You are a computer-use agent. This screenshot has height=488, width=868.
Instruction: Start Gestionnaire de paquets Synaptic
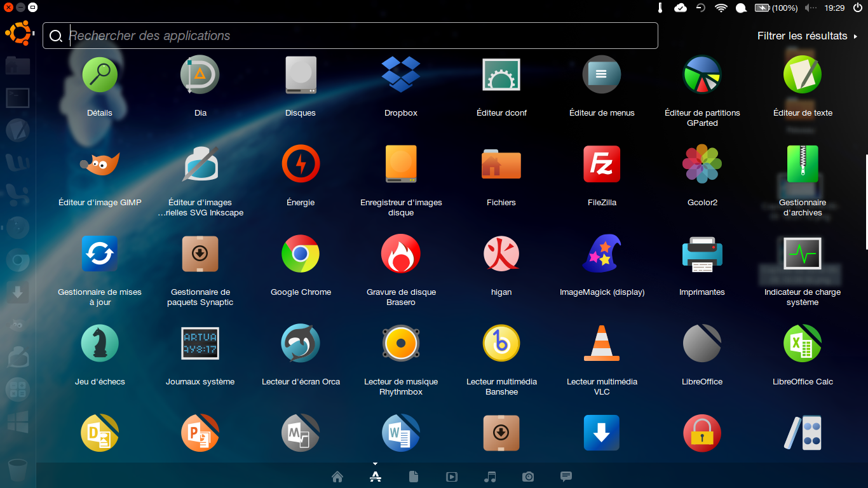click(200, 254)
